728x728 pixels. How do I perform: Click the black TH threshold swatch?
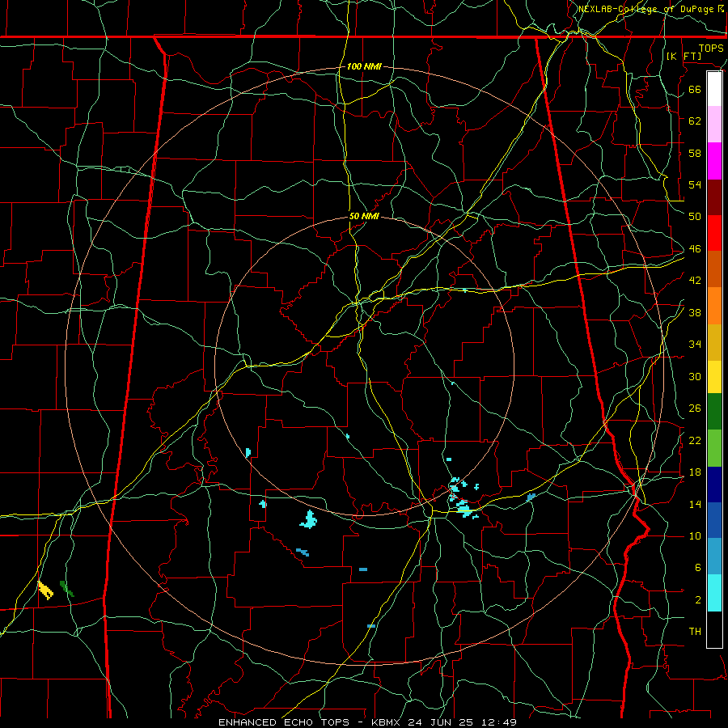tap(714, 629)
